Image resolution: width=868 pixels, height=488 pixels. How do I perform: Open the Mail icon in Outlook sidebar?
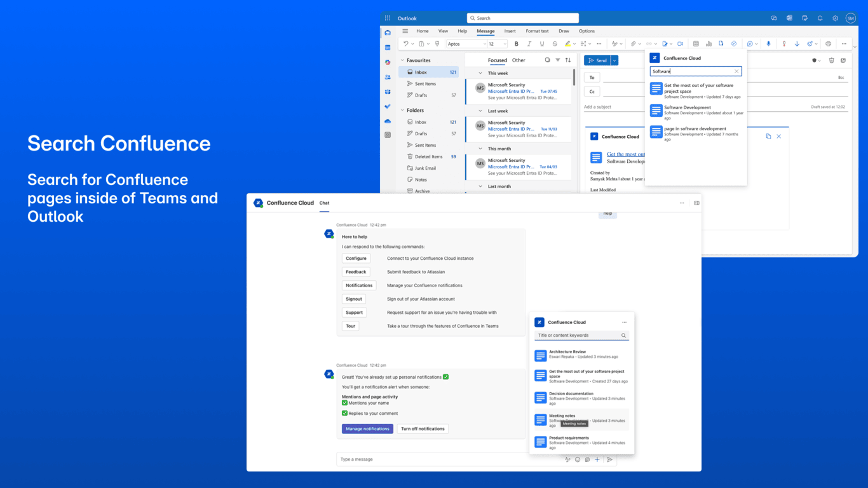[388, 33]
